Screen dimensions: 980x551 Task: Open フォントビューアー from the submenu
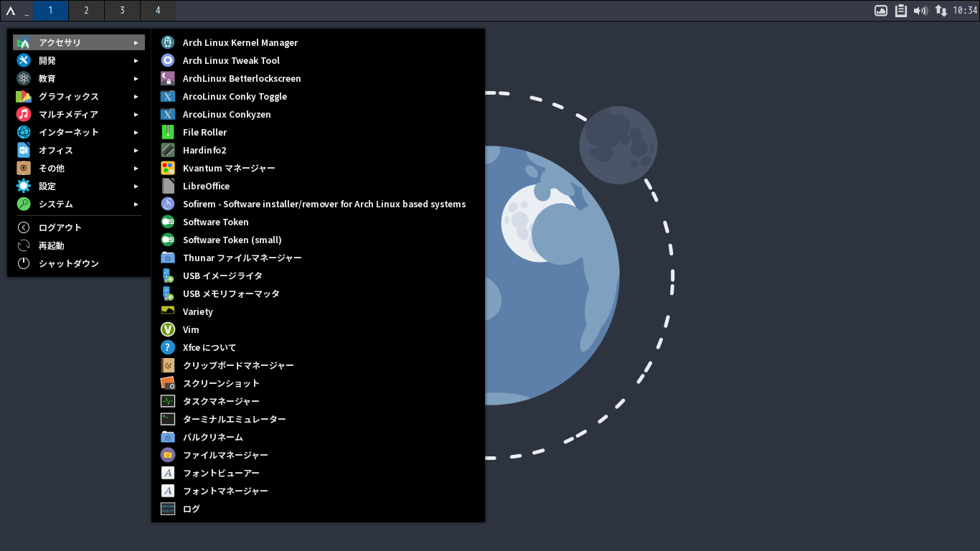[318, 473]
